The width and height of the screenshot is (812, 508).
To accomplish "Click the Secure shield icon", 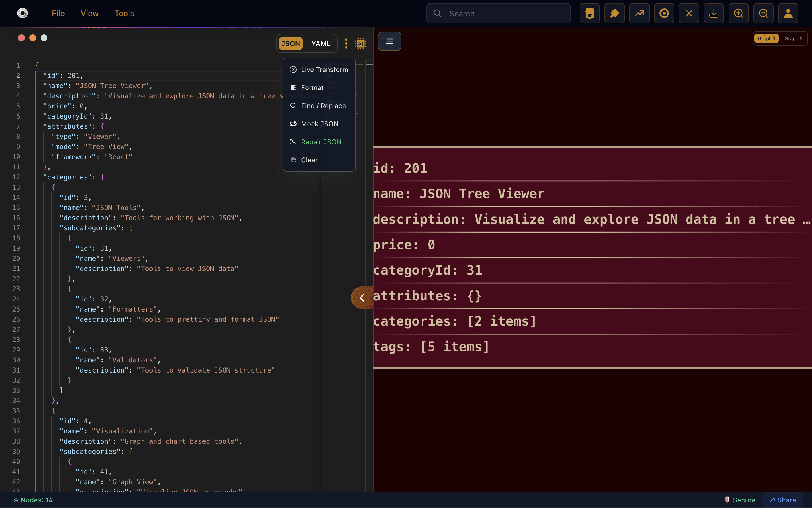I will click(727, 500).
